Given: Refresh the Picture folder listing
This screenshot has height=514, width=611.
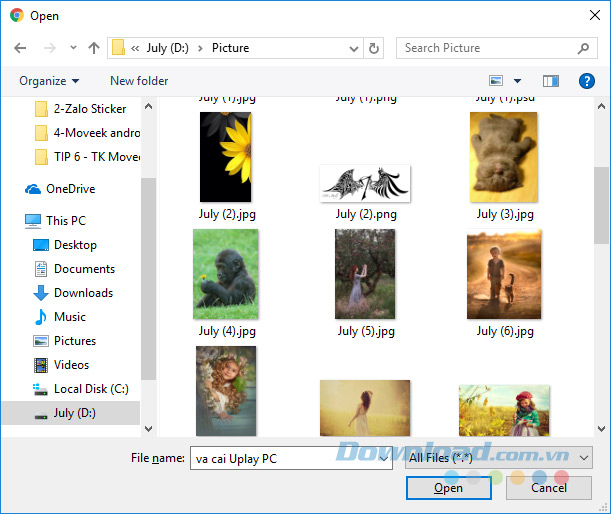Looking at the screenshot, I should click(x=374, y=48).
